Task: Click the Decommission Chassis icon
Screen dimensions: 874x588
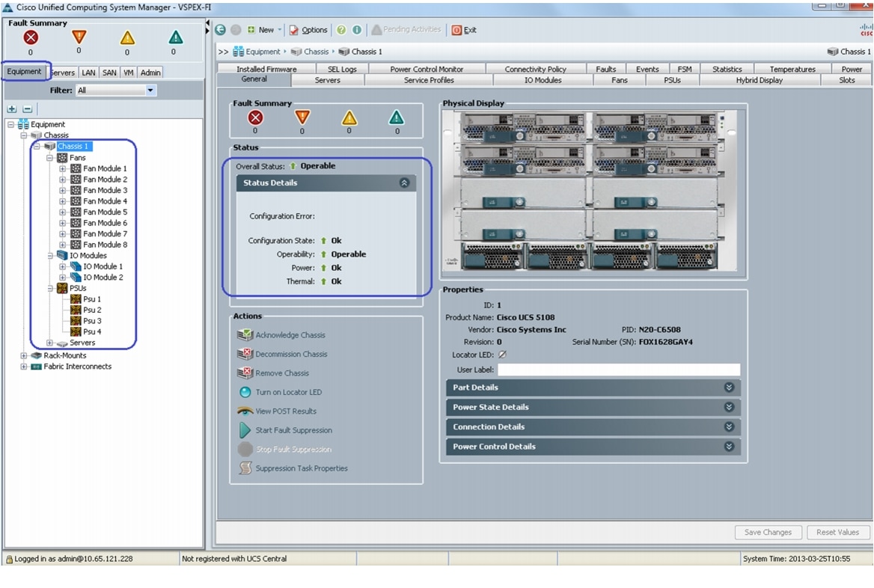Action: [245, 354]
